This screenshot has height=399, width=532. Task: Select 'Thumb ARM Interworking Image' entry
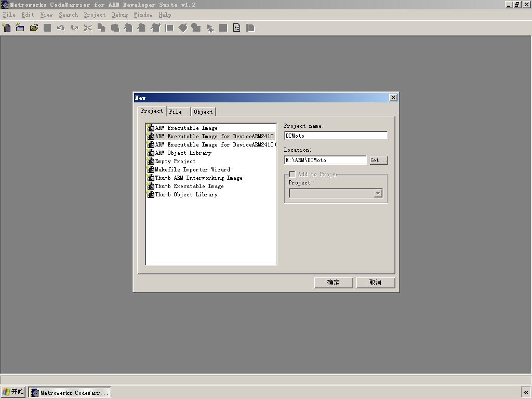[198, 178]
